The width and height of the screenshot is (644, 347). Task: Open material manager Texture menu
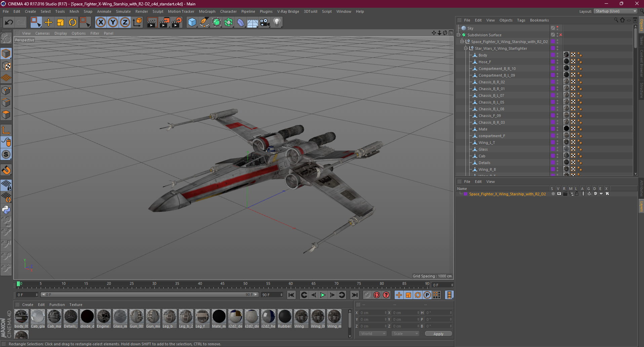tap(76, 305)
